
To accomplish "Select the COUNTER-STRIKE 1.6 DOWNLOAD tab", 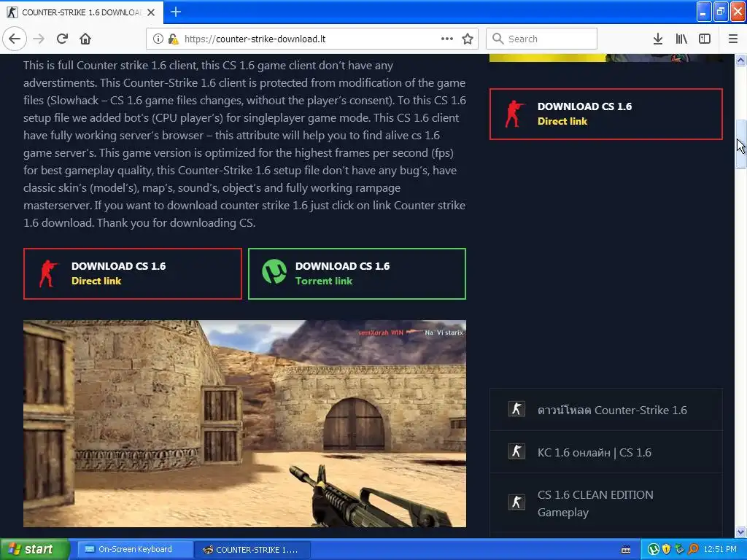I will click(82, 12).
